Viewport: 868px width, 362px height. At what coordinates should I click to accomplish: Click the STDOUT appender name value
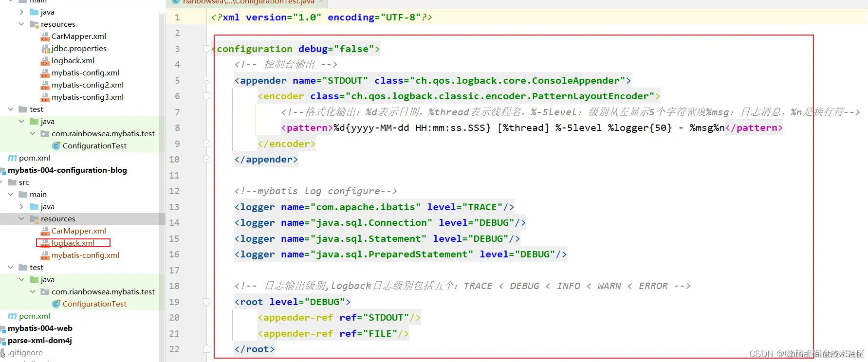pyautogui.click(x=345, y=81)
